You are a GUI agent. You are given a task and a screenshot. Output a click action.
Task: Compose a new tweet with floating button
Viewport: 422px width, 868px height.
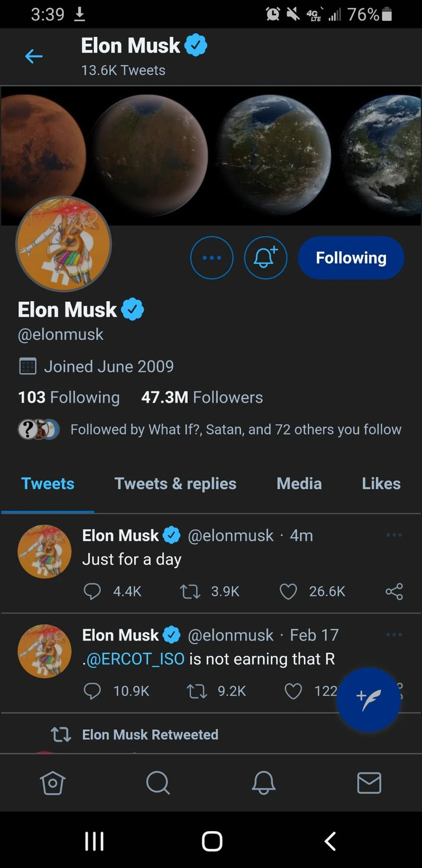(x=368, y=699)
